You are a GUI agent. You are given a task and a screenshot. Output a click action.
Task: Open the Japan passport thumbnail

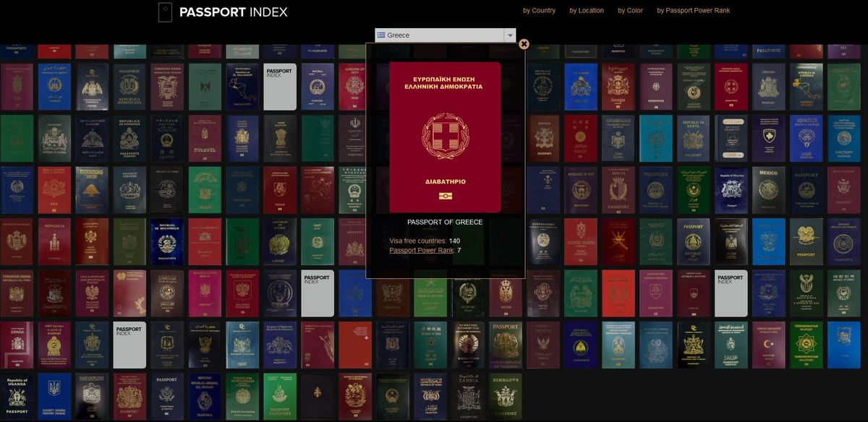click(x=581, y=139)
